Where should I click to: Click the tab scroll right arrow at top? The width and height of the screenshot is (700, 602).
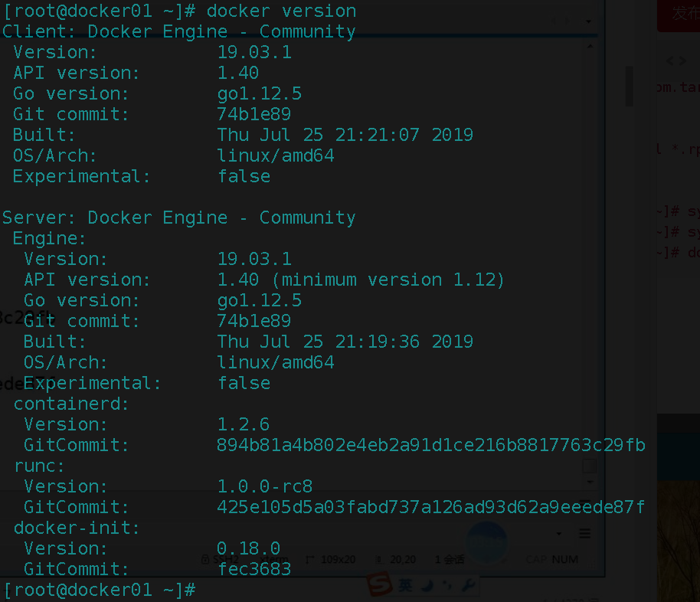[568, 21]
